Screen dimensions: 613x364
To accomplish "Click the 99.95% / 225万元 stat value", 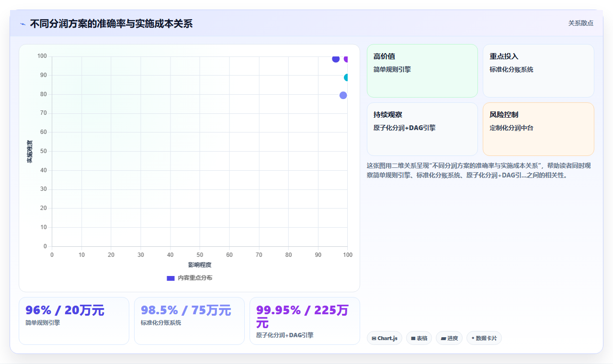I will 302,316.
